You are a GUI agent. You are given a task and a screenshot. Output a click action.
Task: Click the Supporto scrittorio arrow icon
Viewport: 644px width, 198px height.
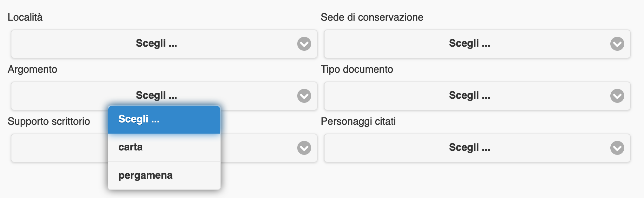click(304, 148)
